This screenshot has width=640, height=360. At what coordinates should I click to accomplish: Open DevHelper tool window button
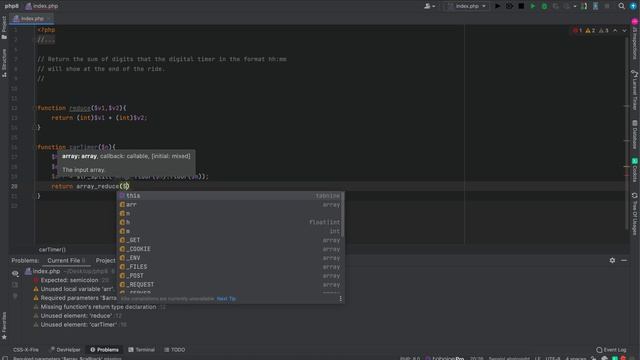[65, 350]
